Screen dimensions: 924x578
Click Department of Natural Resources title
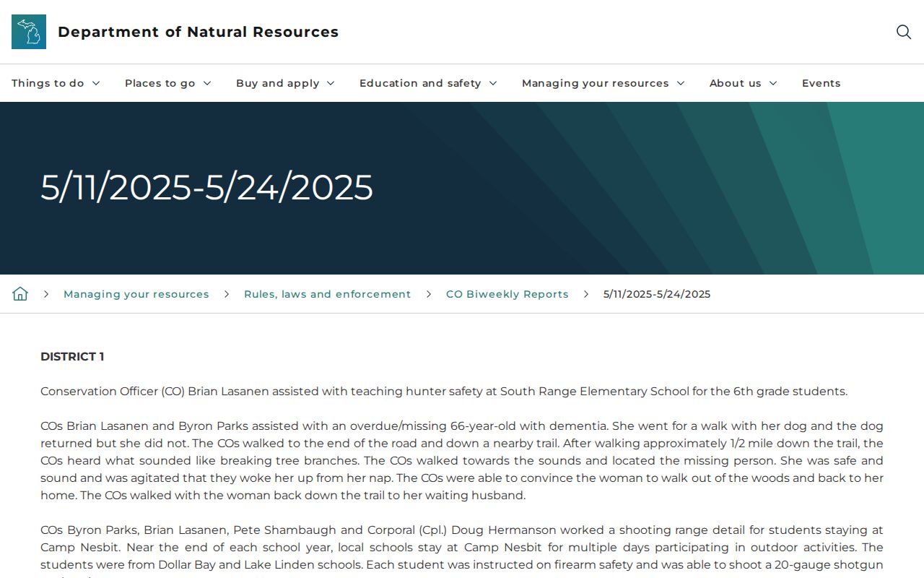pyautogui.click(x=198, y=32)
